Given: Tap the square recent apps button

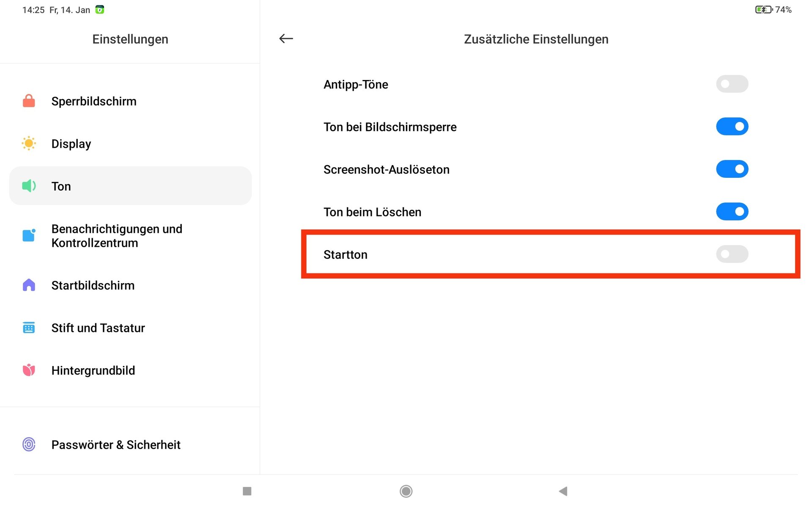Looking at the screenshot, I should pos(247,491).
